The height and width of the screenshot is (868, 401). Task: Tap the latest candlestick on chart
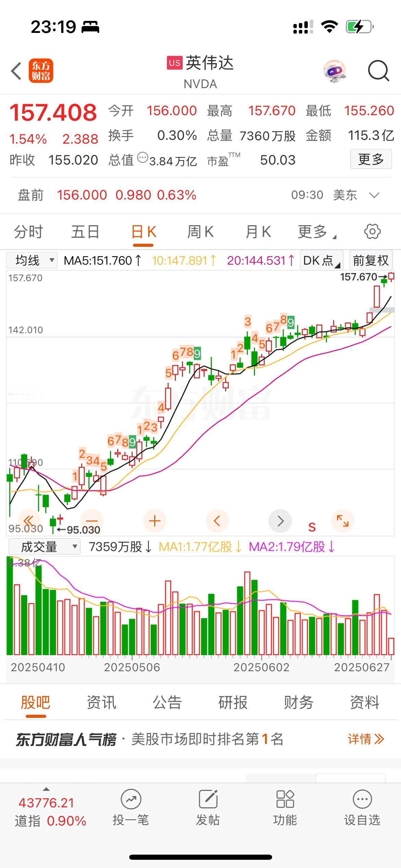coord(391,277)
